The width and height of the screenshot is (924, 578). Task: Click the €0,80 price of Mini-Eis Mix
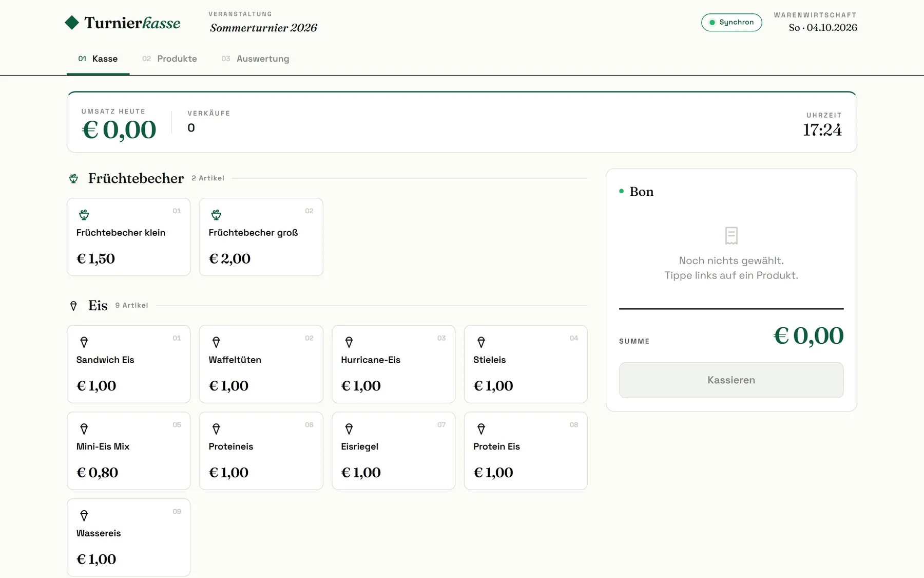97,473
